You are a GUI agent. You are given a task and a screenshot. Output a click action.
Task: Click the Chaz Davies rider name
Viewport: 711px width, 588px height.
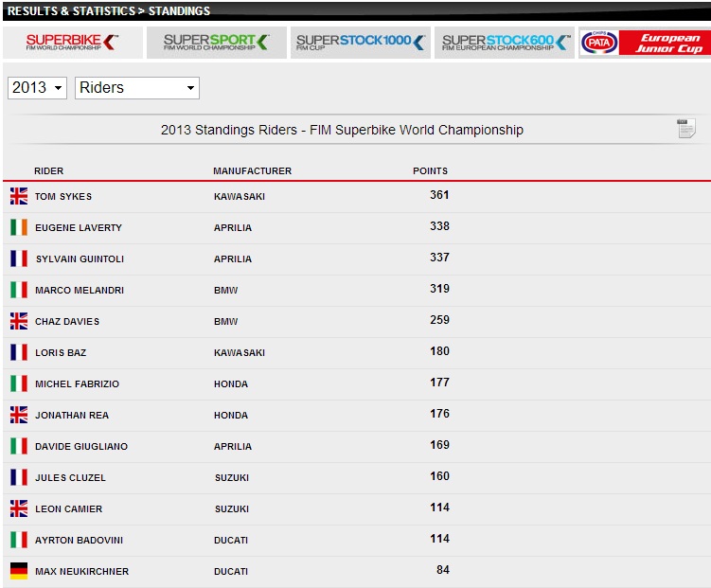click(x=67, y=322)
